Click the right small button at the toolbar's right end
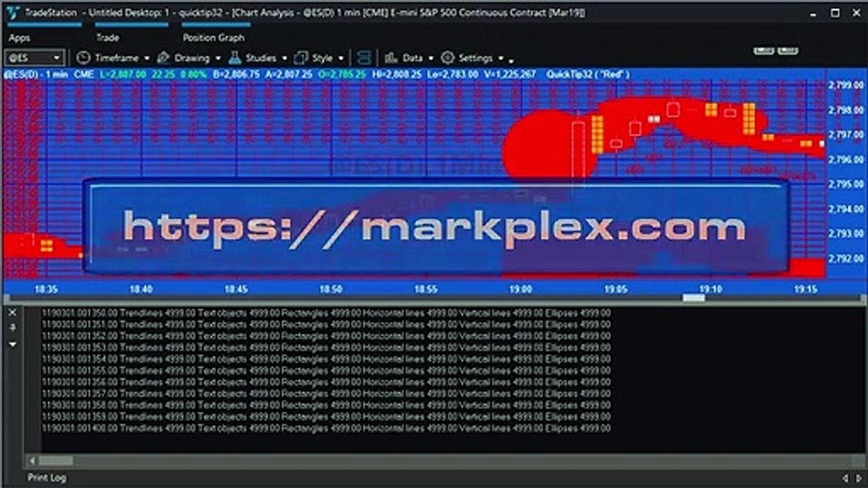Image resolution: width=868 pixels, height=488 pixels. coord(787,50)
